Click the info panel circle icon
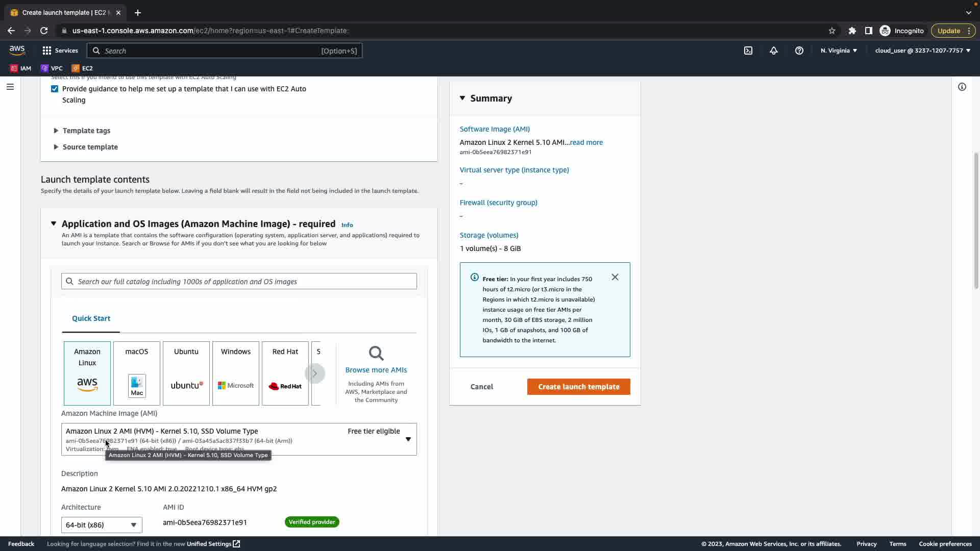The width and height of the screenshot is (980, 551). tap(962, 87)
